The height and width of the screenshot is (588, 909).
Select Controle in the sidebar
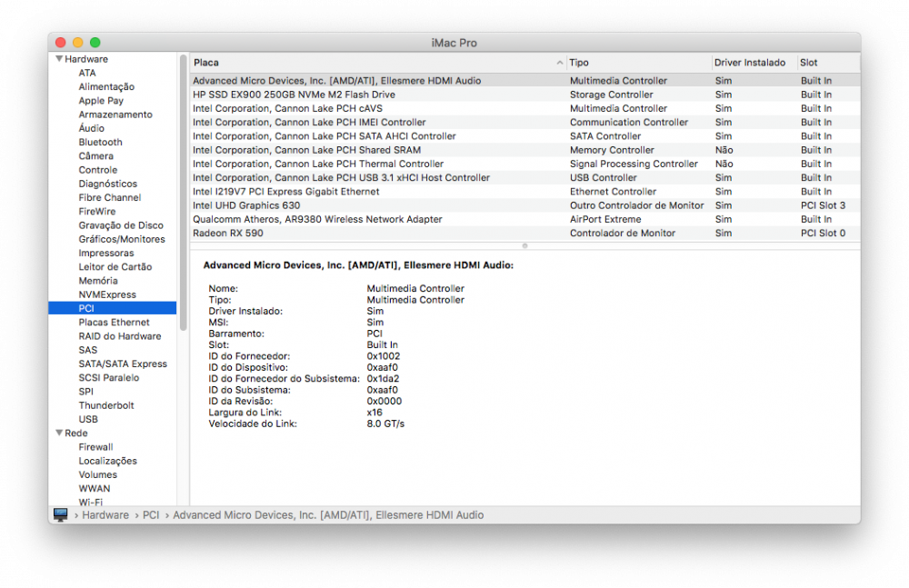coord(98,170)
